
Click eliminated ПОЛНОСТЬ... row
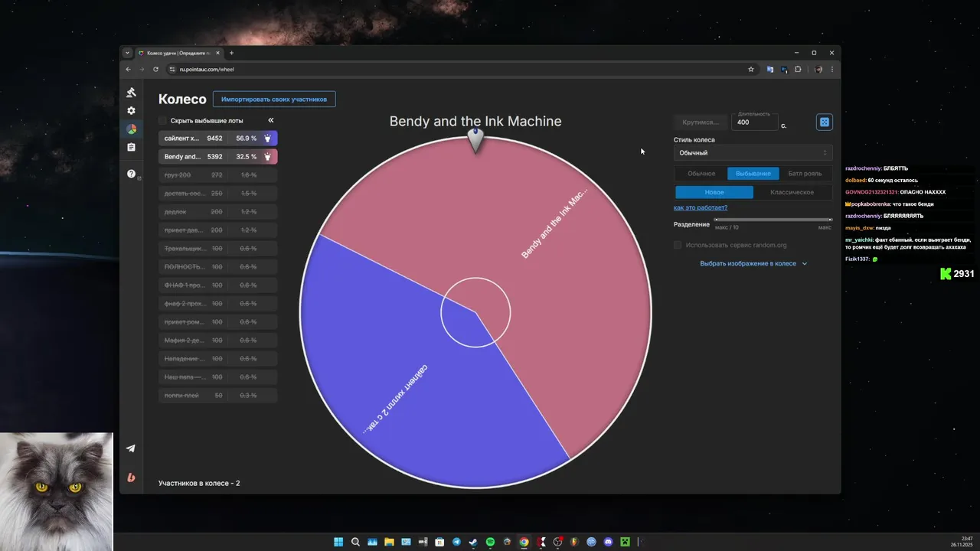click(218, 267)
